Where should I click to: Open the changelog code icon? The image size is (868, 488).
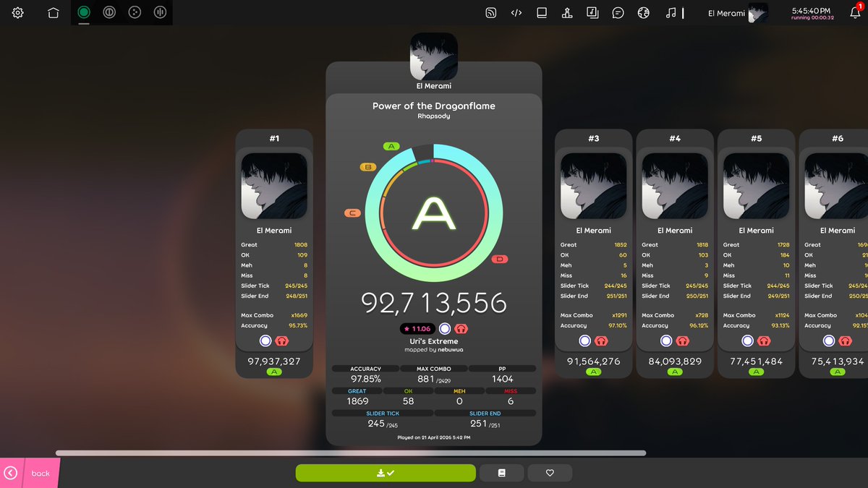(516, 12)
